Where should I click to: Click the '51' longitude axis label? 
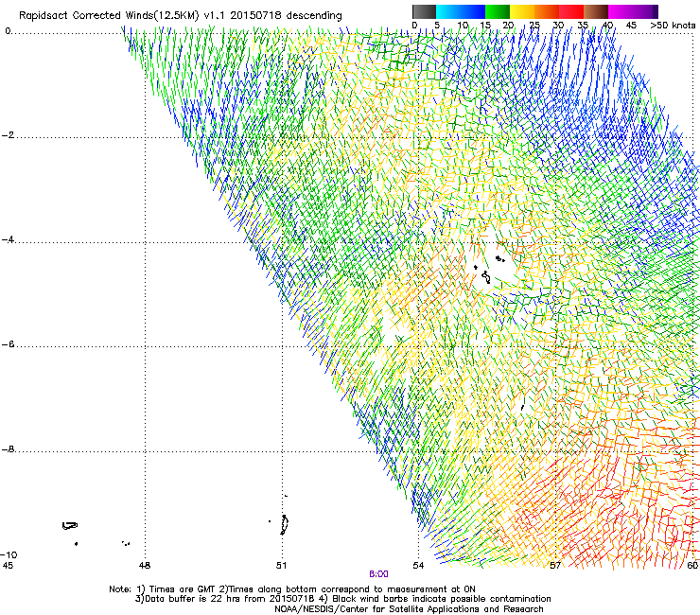click(x=281, y=566)
